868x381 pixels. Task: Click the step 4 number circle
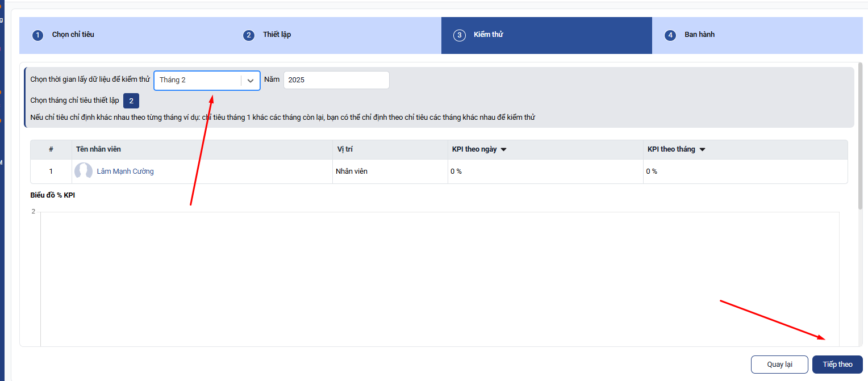coord(670,35)
